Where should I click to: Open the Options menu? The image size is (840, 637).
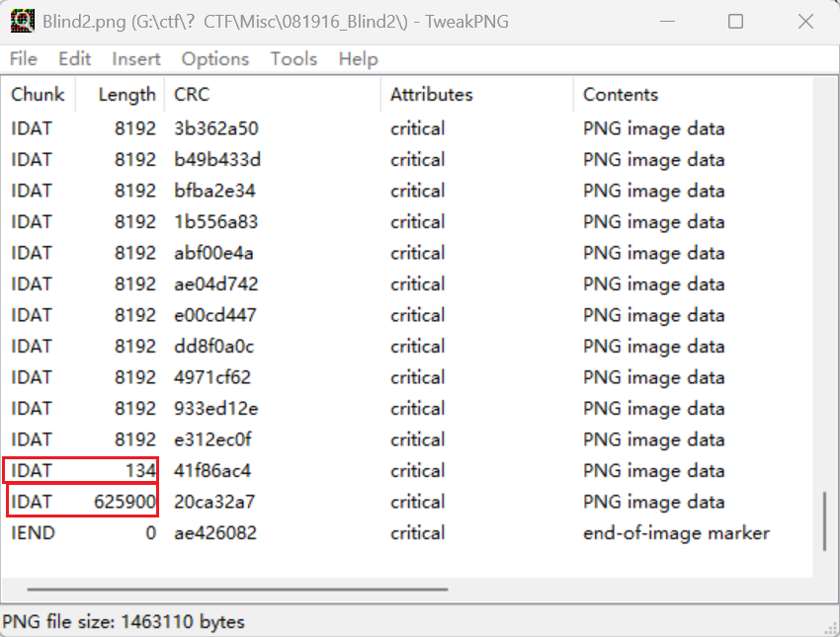(214, 59)
